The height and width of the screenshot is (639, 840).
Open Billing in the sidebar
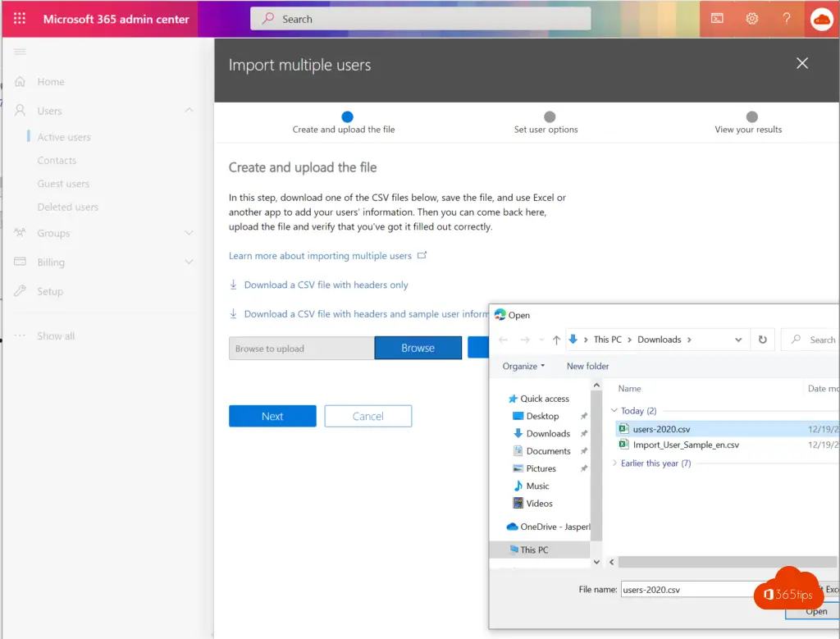tap(51, 262)
